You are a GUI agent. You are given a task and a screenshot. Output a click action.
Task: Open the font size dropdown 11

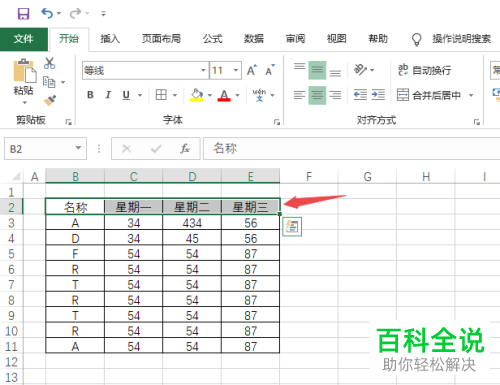[x=236, y=70]
